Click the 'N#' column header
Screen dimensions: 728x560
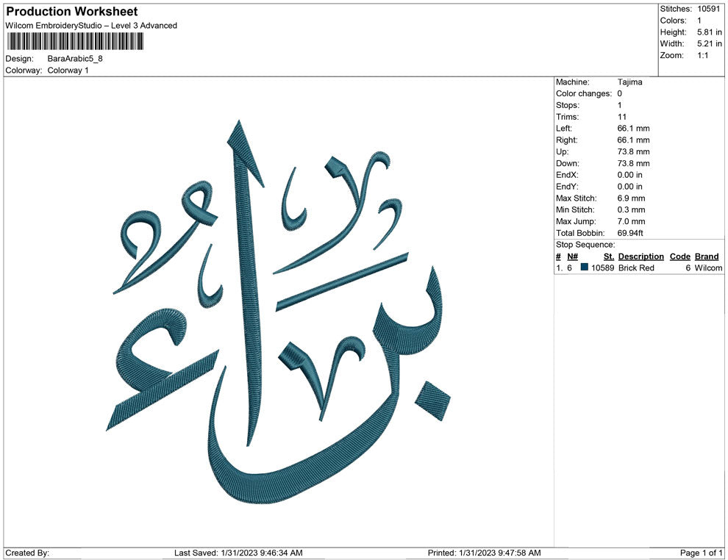[x=572, y=256]
